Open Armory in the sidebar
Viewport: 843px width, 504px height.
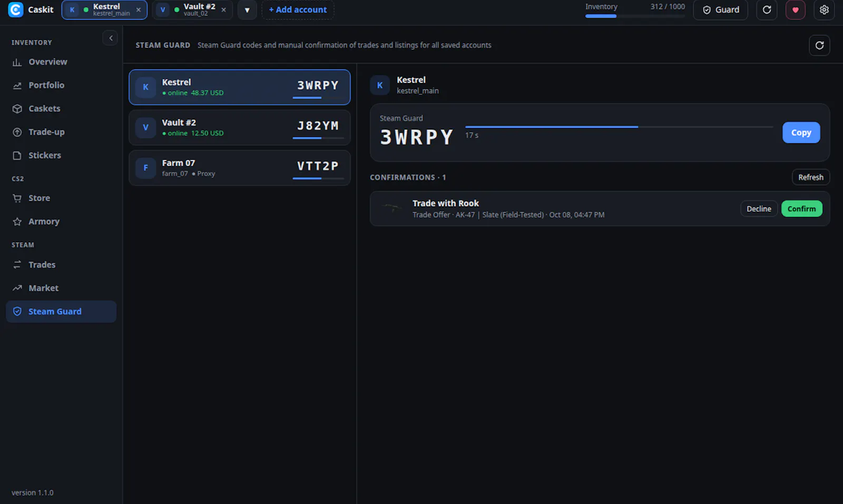tap(61, 222)
